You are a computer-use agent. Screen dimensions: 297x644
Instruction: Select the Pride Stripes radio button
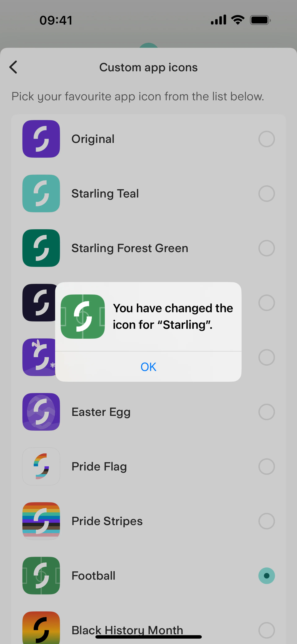(x=267, y=521)
